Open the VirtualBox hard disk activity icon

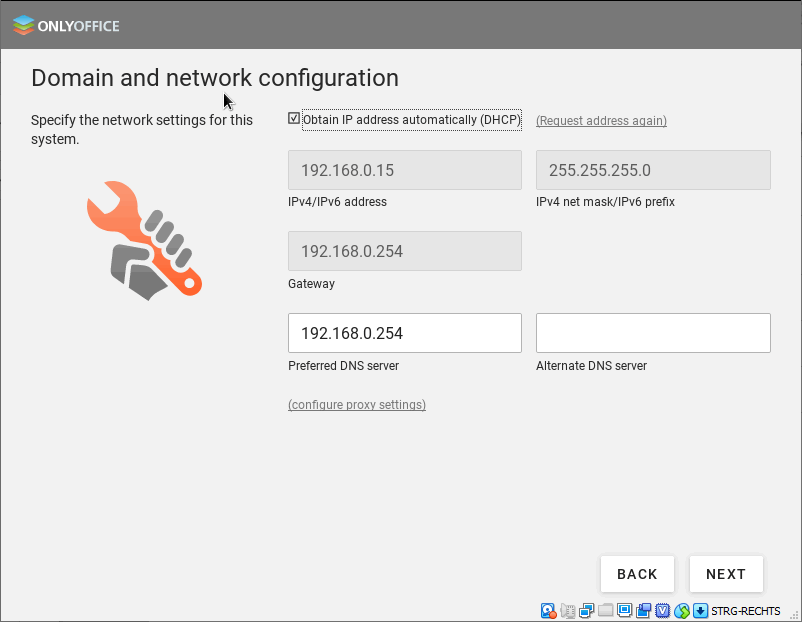549,611
